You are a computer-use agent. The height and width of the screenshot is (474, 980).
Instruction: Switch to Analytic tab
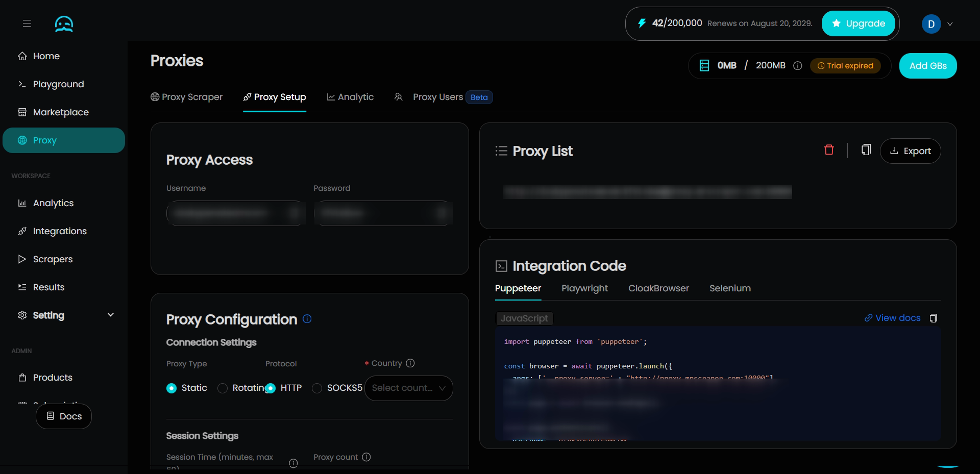coord(350,97)
